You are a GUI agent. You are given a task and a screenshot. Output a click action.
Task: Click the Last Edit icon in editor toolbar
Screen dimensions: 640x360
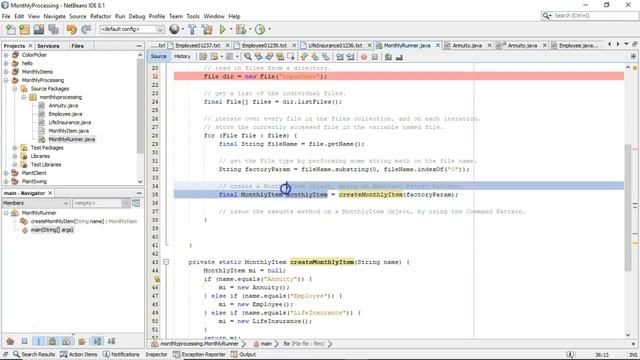[x=203, y=57]
